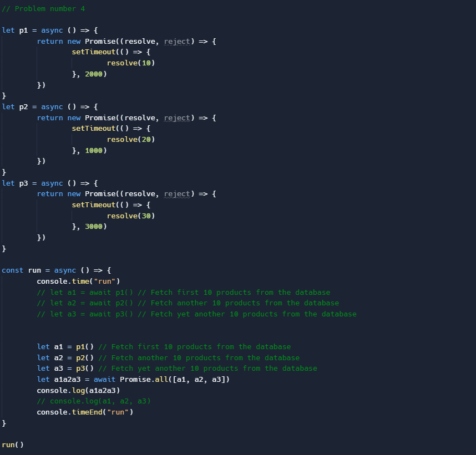Click setTimeout inside the p3 function

click(94, 205)
